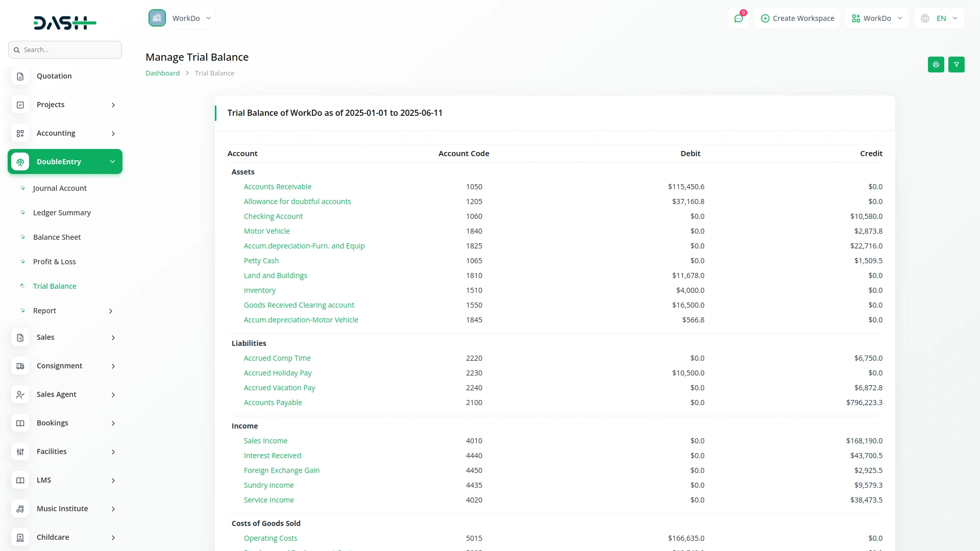This screenshot has height=551, width=980.
Task: Click the print icon button
Action: [936, 65]
